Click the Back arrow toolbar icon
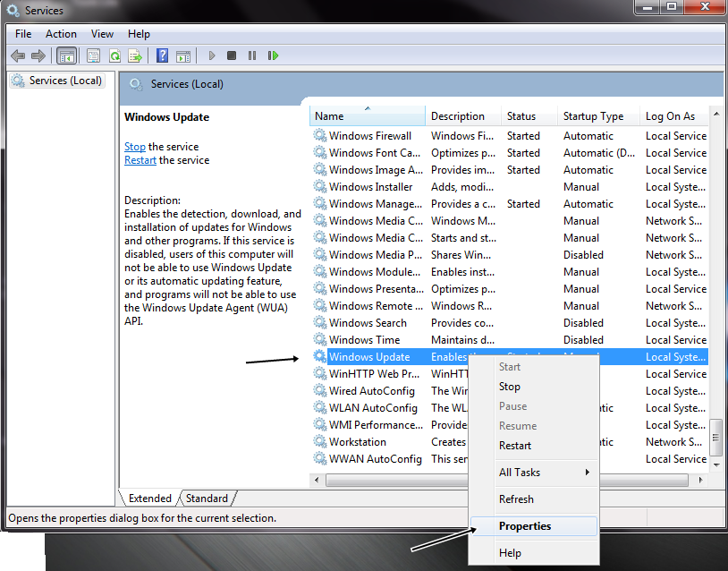728x571 pixels. [18, 56]
